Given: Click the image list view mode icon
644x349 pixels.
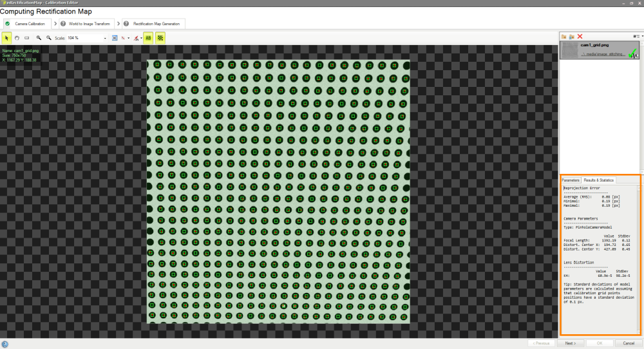Looking at the screenshot, I should coord(636,37).
